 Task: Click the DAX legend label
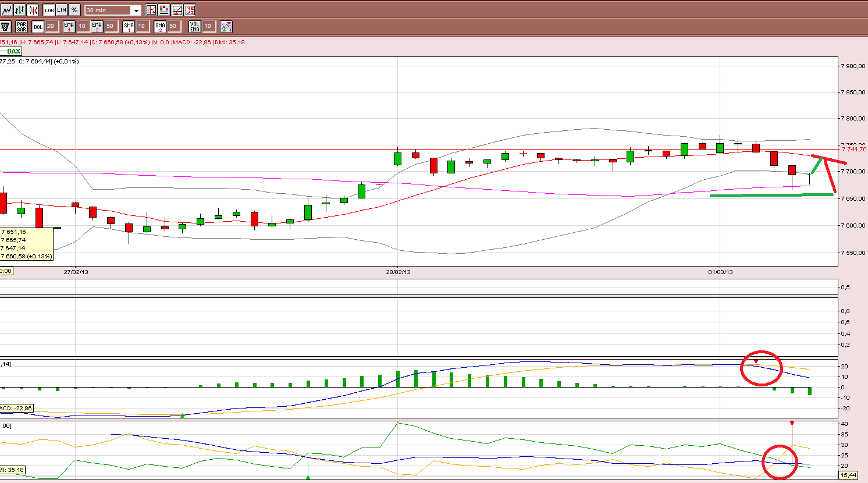tap(13, 51)
